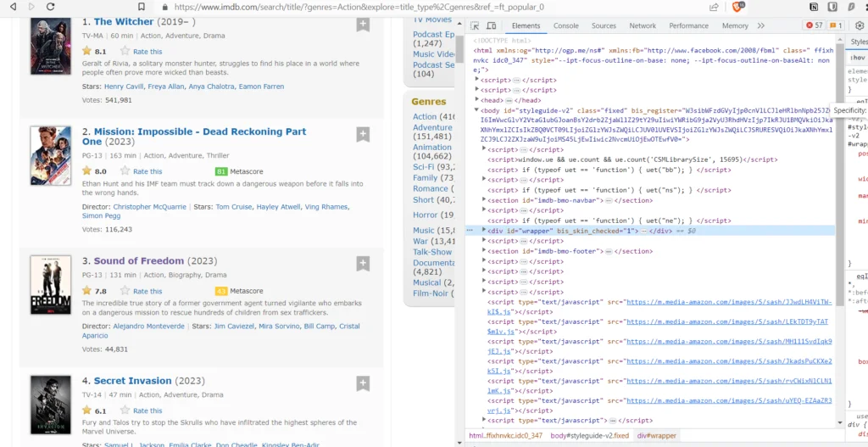Collapse the body styleguide-v2 node
Screen dimensions: 868x447
pos(477,110)
